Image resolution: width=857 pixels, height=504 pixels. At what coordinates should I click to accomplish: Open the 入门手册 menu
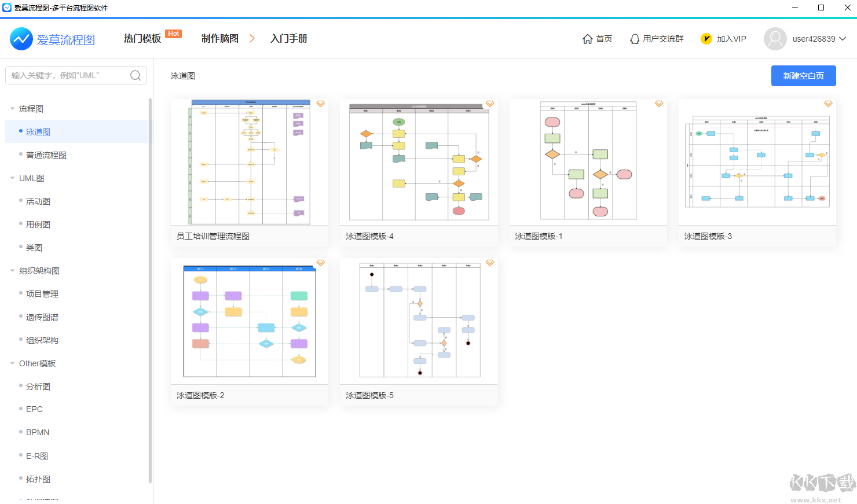coord(288,38)
